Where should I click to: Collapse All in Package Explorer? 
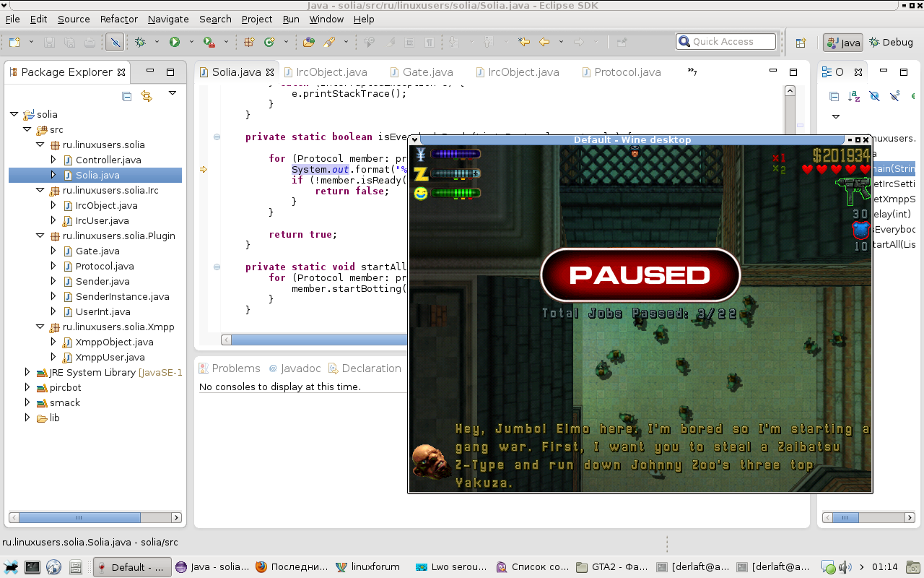127,96
